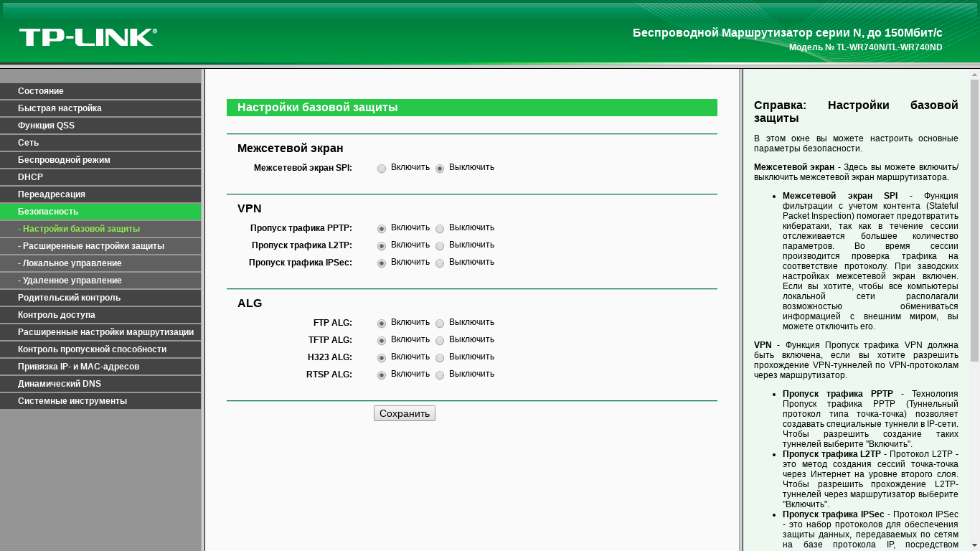Open Функция QSS menu item
The width and height of the screenshot is (980, 551).
click(100, 126)
